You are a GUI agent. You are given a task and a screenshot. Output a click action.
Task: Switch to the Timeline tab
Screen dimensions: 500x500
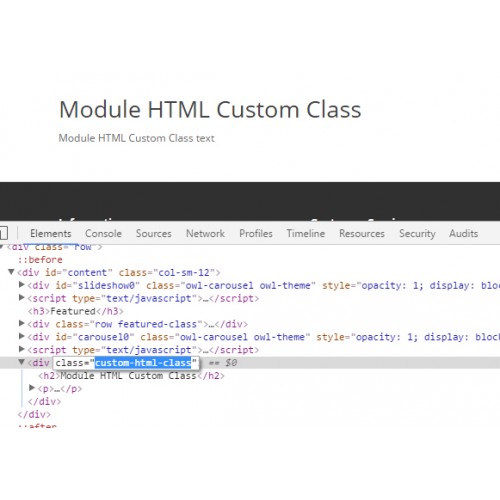306,233
